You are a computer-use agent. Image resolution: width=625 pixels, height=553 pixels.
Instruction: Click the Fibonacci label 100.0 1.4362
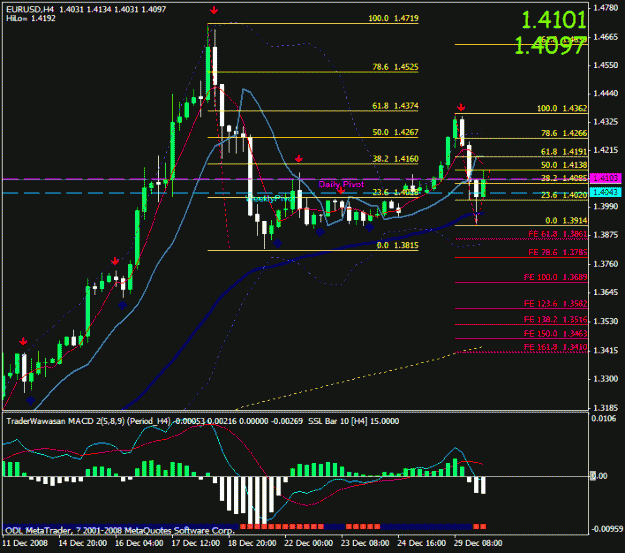coord(562,108)
